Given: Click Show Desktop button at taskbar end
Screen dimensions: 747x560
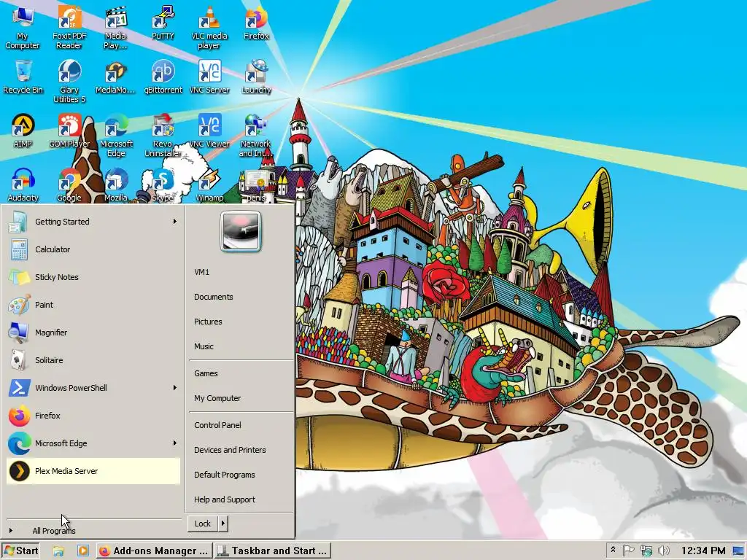Looking at the screenshot, I should (x=738, y=551).
